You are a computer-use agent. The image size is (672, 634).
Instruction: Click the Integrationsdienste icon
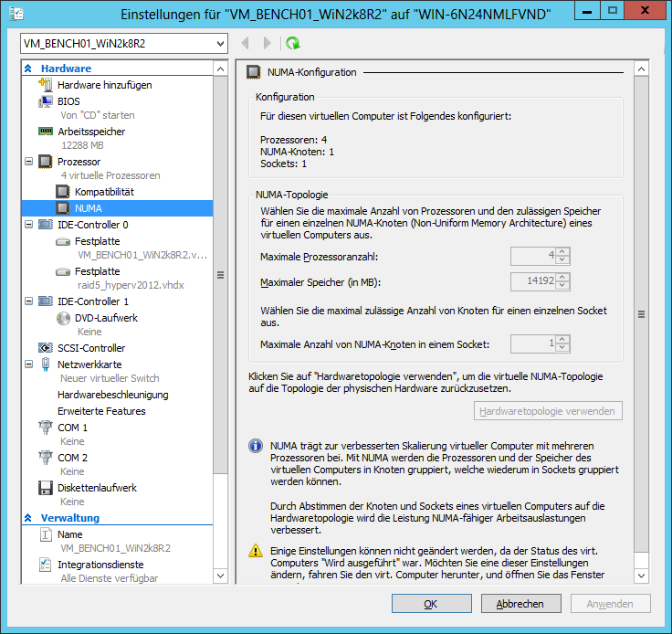click(x=45, y=565)
